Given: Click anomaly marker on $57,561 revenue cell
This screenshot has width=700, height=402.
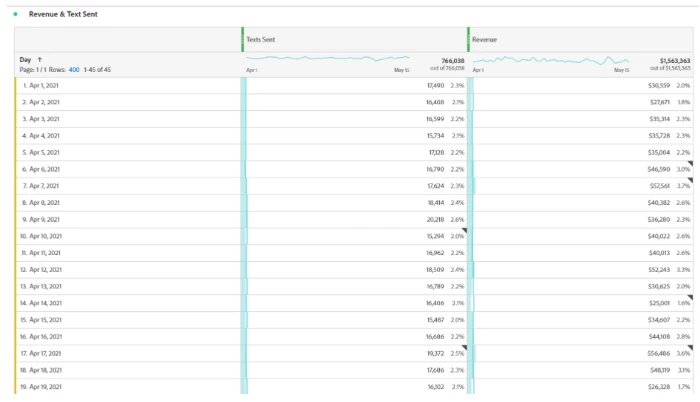Looking at the screenshot, I should (x=691, y=180).
